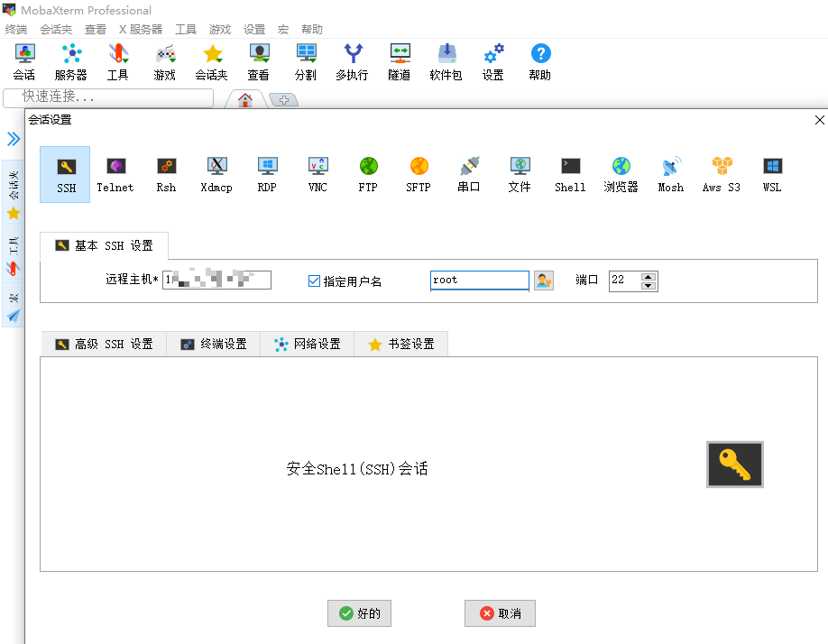Open the 软件包 packages toolbar icon

[x=446, y=62]
